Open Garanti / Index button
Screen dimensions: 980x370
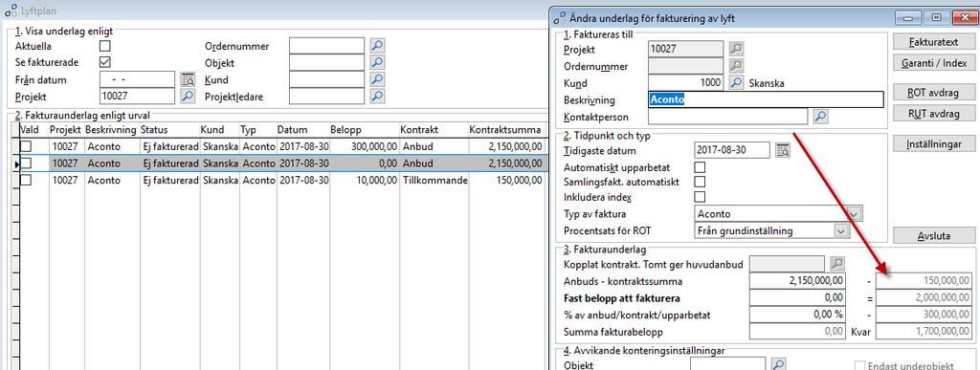pos(934,62)
